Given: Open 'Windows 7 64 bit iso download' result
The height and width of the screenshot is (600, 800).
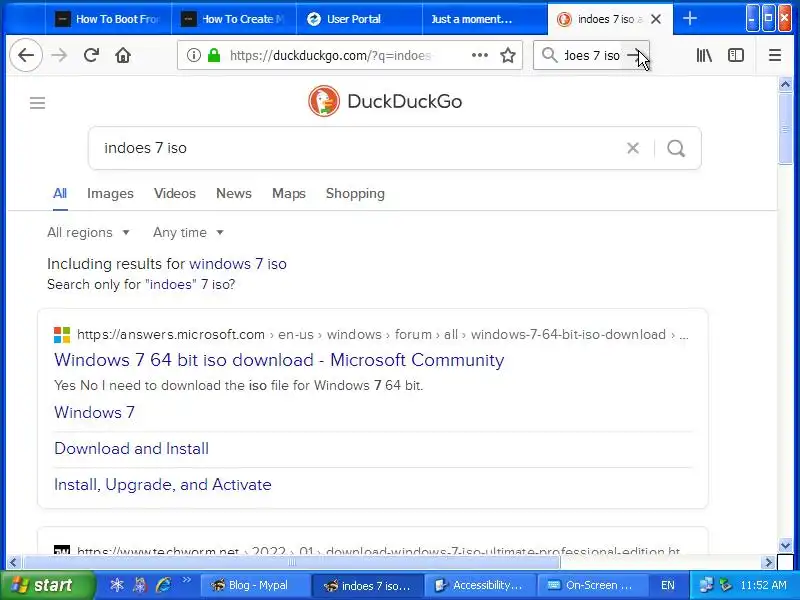Looking at the screenshot, I should [x=279, y=360].
